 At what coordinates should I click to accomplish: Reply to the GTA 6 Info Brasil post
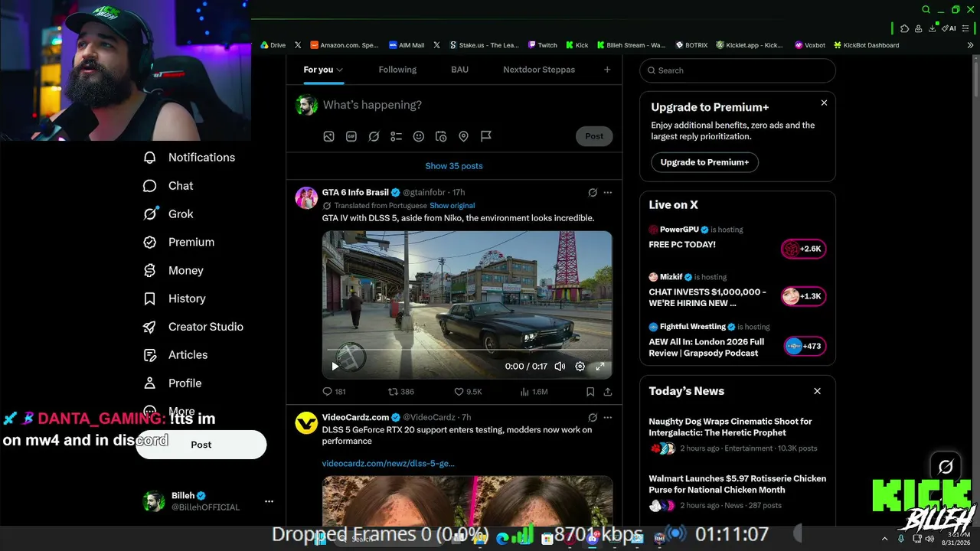[x=334, y=392]
